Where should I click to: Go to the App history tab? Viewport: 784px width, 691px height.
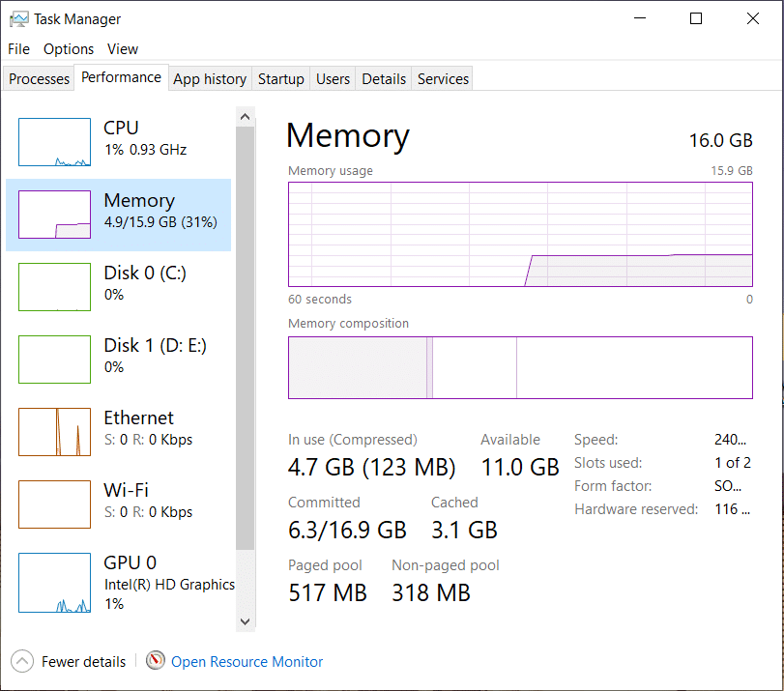(x=210, y=79)
